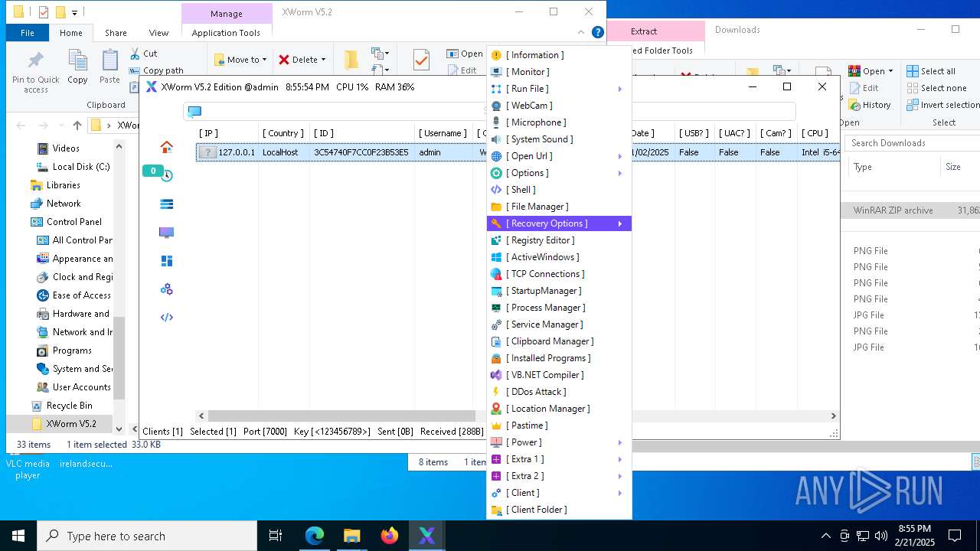Click the XWorm tiles builder sidebar icon
The image size is (980, 551).
(x=166, y=261)
